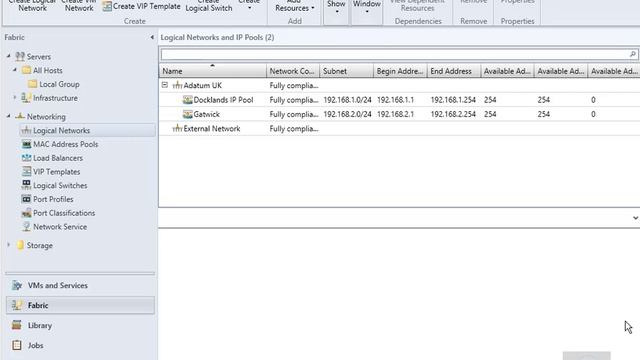
Task: Sort by End Address column header
Action: tap(454, 71)
